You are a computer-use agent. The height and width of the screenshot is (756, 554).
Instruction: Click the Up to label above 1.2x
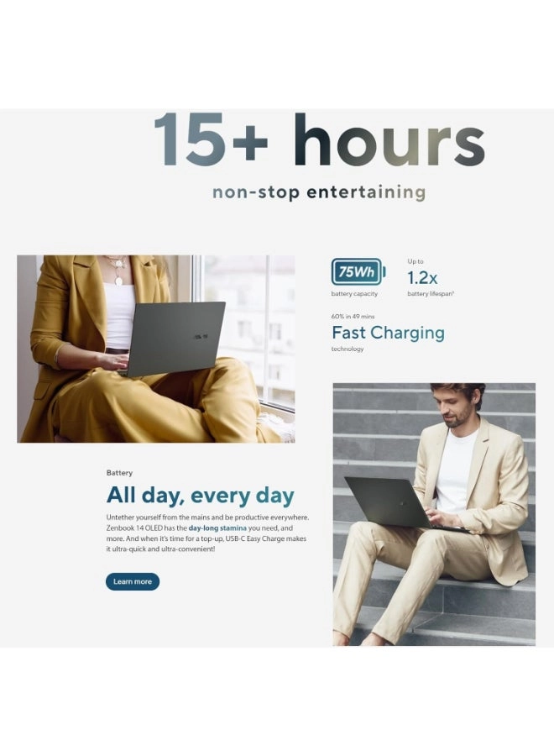tap(415, 261)
